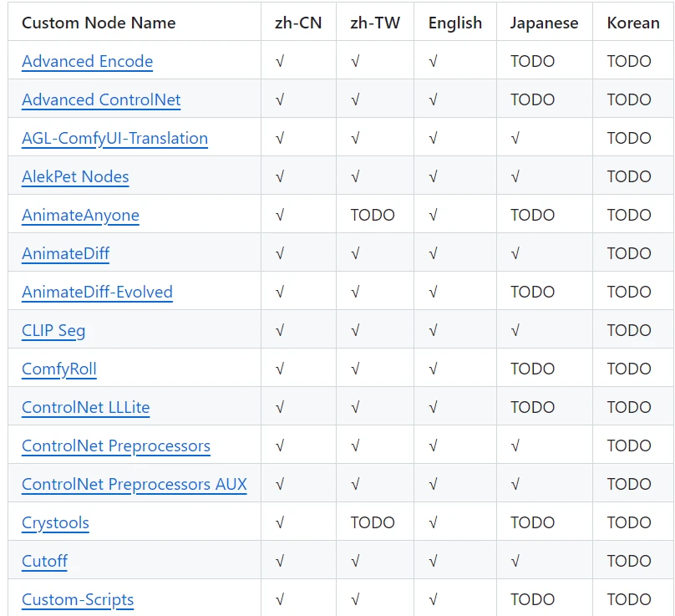The width and height of the screenshot is (675, 616).
Task: Open the ControlNet Preprocessors AUX link
Action: point(134,484)
